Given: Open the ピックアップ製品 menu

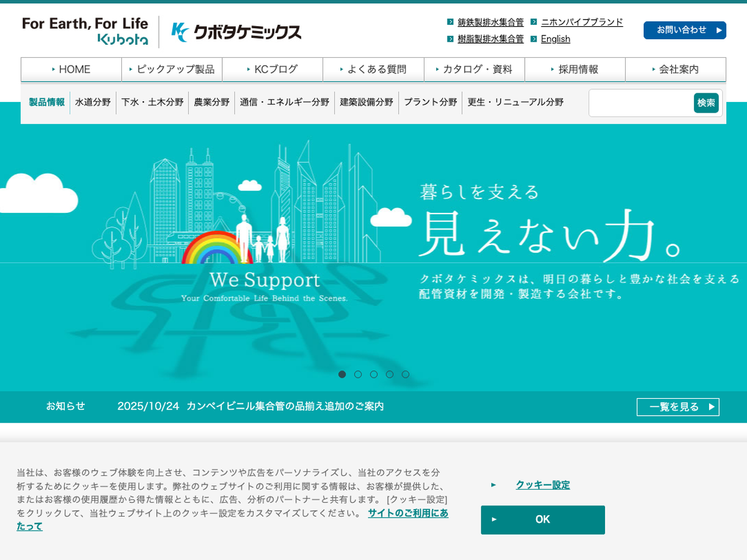Looking at the screenshot, I should [x=172, y=70].
